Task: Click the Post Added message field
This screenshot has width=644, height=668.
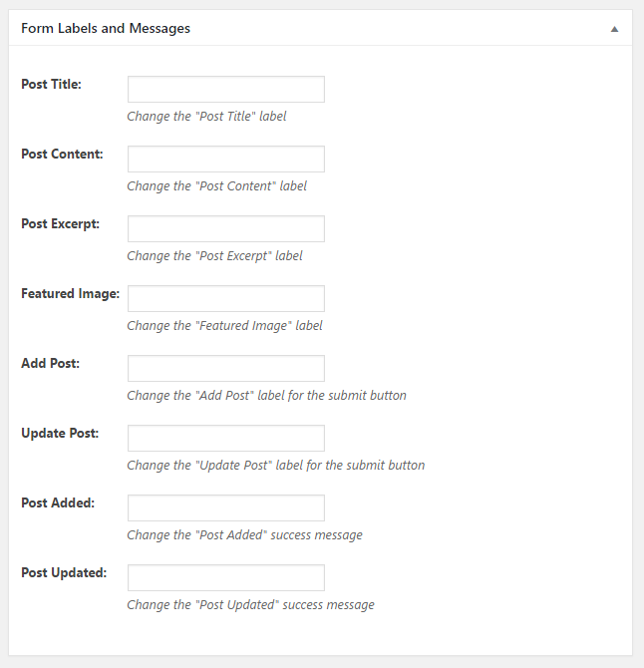Action: [x=226, y=507]
